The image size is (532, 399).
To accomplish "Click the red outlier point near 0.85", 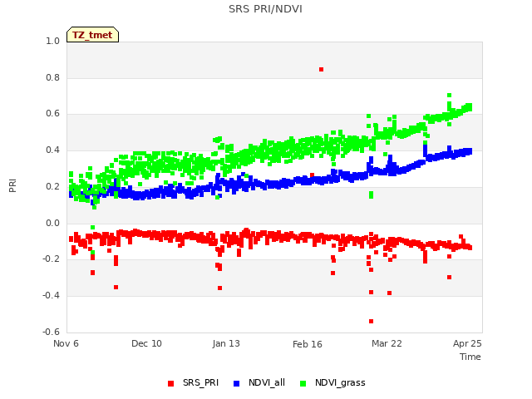I will point(322,70).
